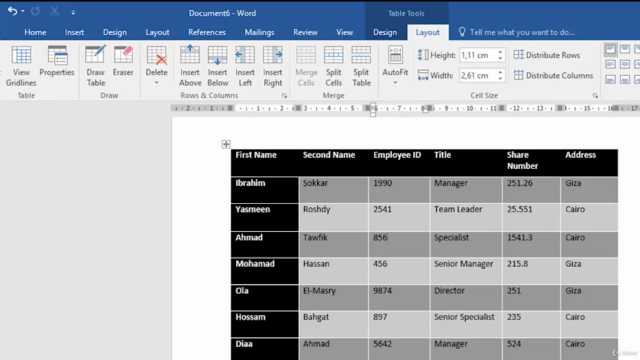Select Align Bottom Center alignment icon
This screenshot has height=360, width=640.
624,79
